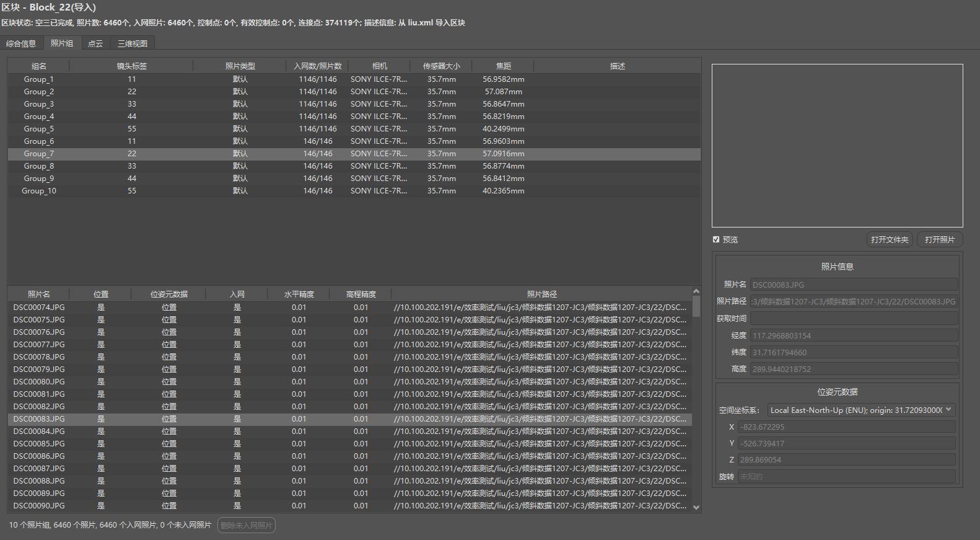Select the 照片组 tab

[x=62, y=43]
